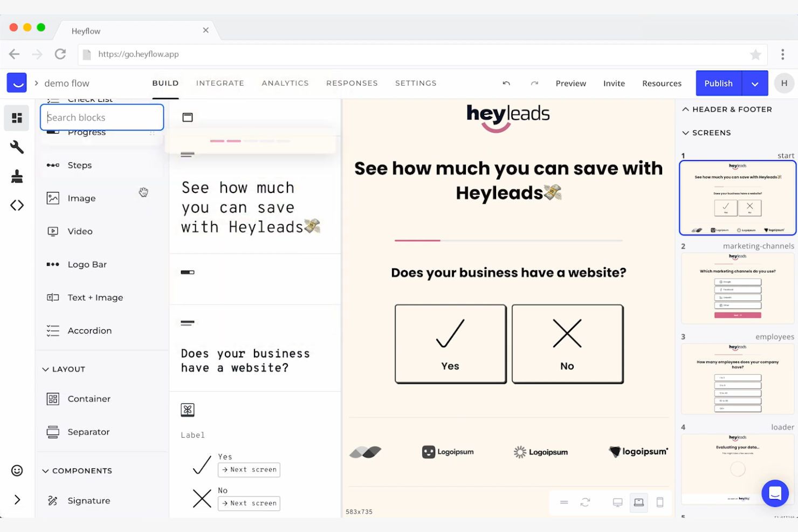The height and width of the screenshot is (532, 798).
Task: Click the browser back arrow
Action: (15, 54)
